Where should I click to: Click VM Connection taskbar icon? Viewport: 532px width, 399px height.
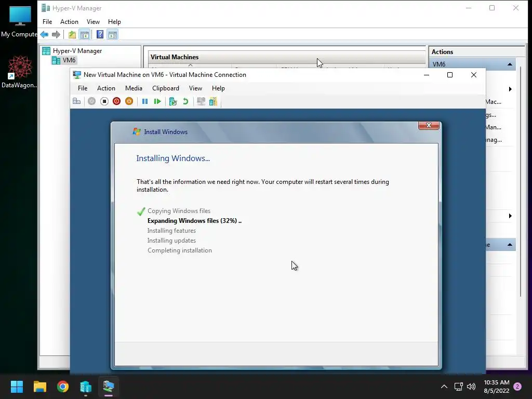point(109,387)
